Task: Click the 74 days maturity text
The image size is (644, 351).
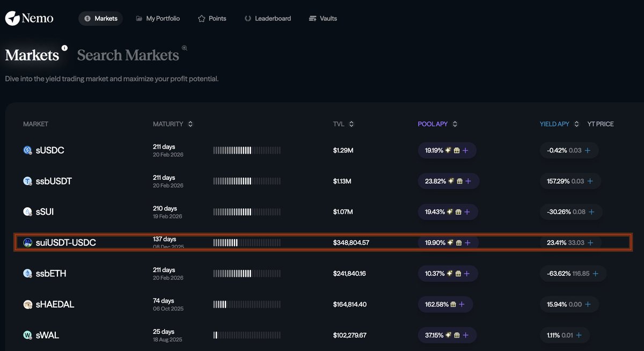Action: click(x=164, y=301)
